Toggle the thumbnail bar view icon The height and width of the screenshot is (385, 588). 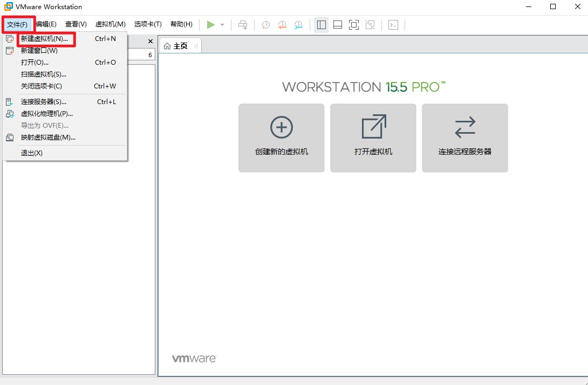pos(338,25)
